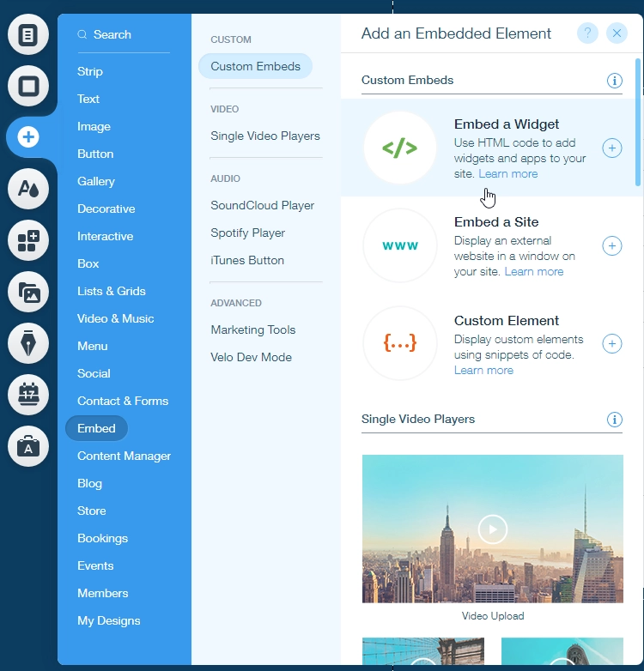
Task: Select Contact & Forms in the Add menu
Action: point(123,401)
